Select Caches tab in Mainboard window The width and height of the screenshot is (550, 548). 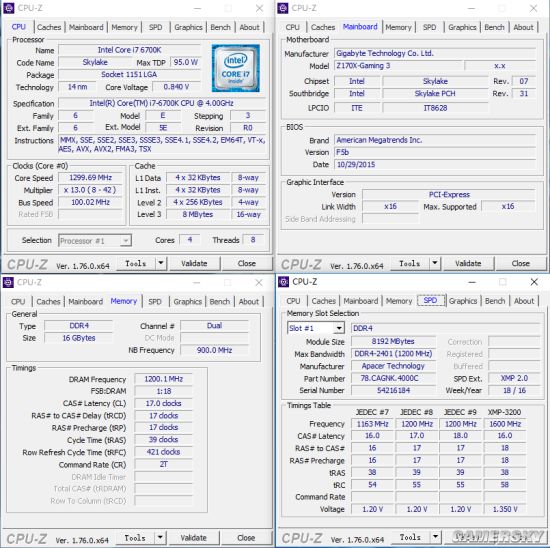pyautogui.click(x=323, y=27)
